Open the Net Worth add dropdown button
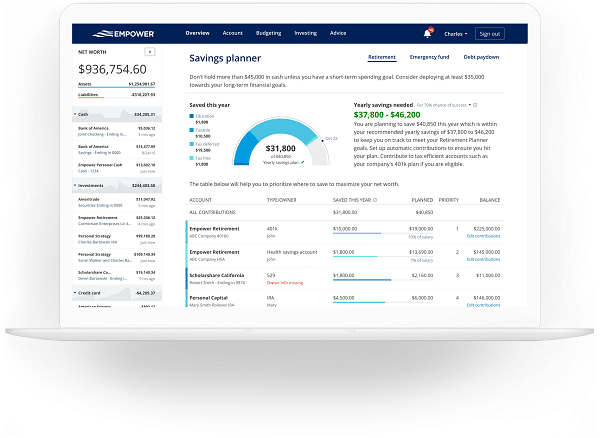 (150, 50)
